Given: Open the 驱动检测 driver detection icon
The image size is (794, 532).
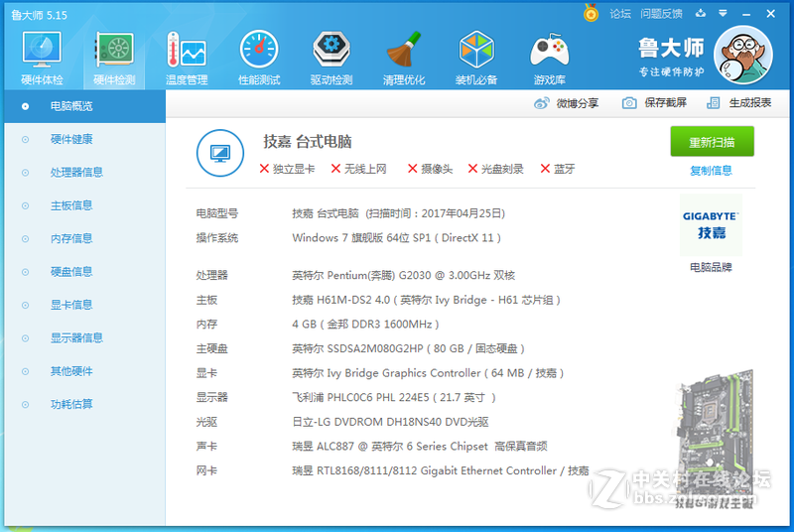Looking at the screenshot, I should [x=331, y=58].
